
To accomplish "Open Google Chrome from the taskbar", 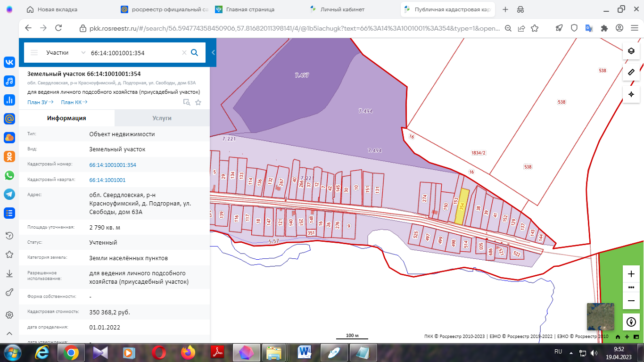I will click(x=71, y=352).
